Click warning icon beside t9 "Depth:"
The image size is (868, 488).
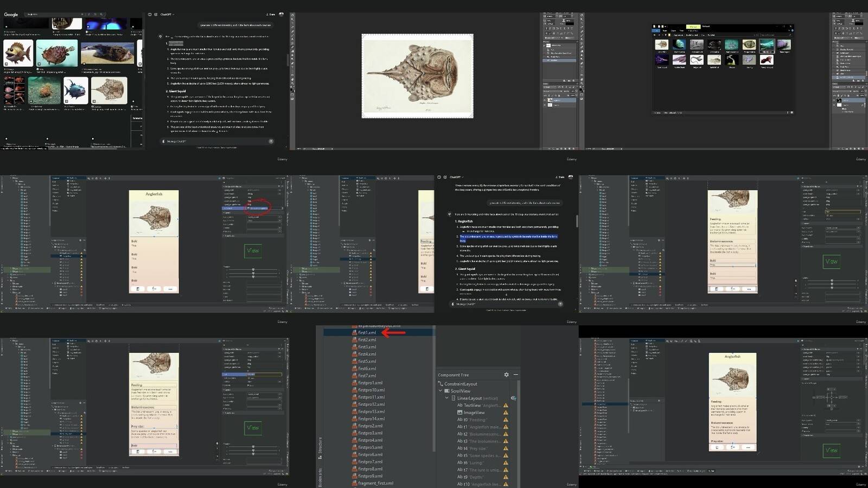(506, 477)
